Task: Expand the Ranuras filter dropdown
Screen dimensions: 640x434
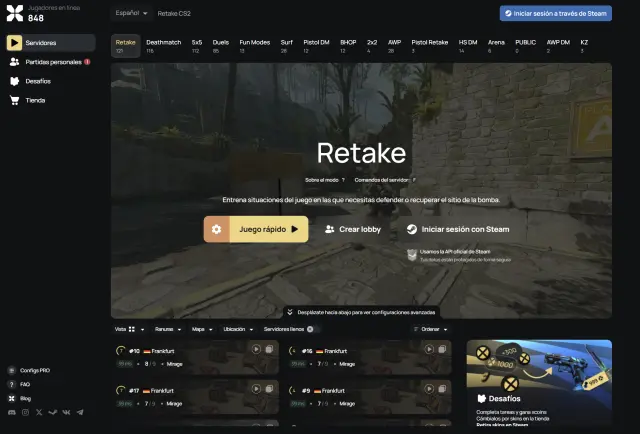Action: tap(168, 329)
